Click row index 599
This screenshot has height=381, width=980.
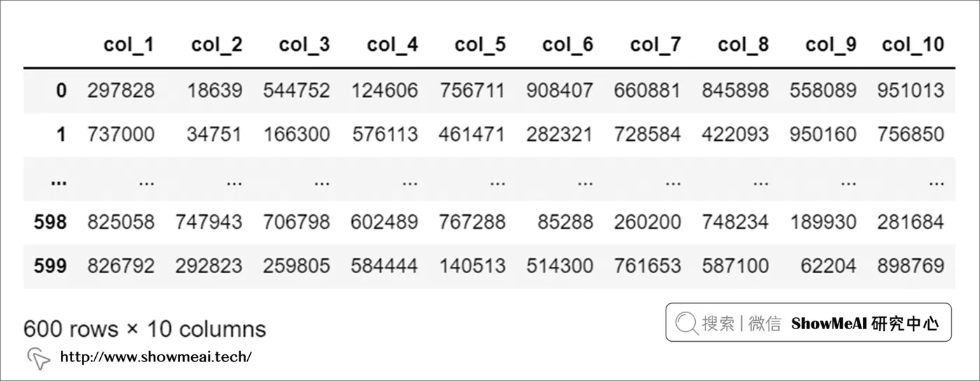pyautogui.click(x=50, y=265)
